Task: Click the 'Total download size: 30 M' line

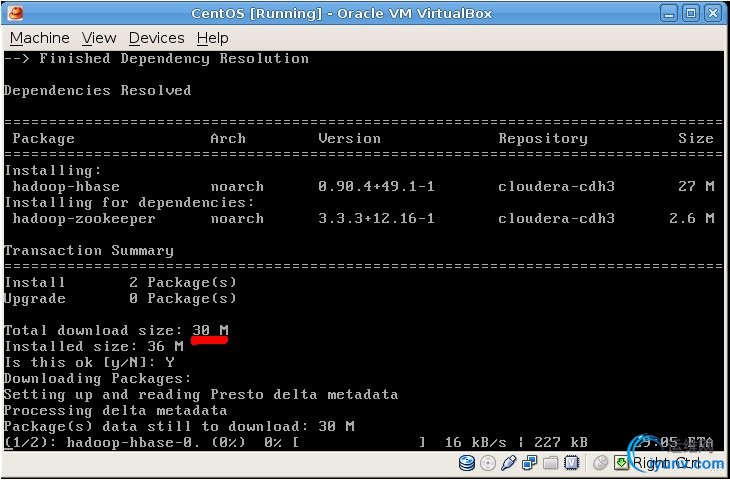Action: coord(116,331)
